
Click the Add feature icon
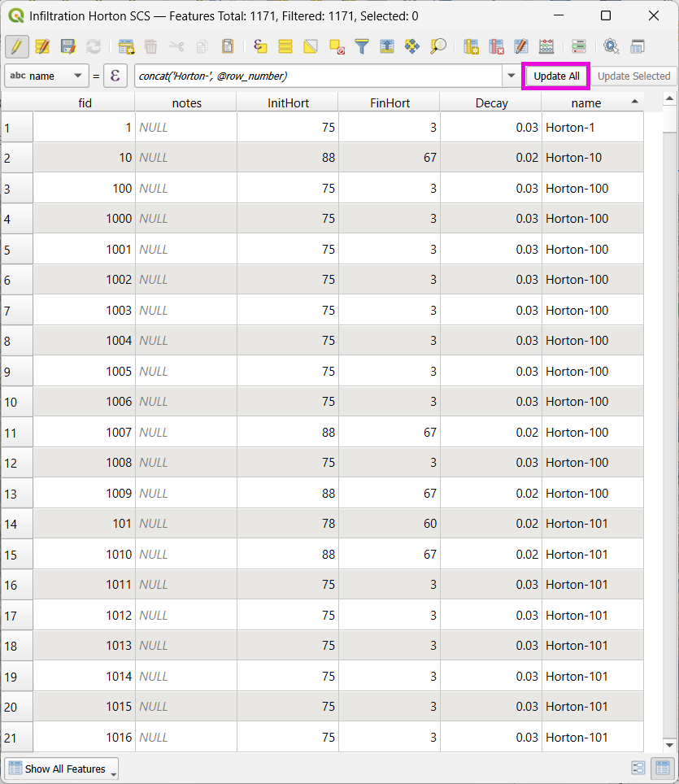coord(126,46)
